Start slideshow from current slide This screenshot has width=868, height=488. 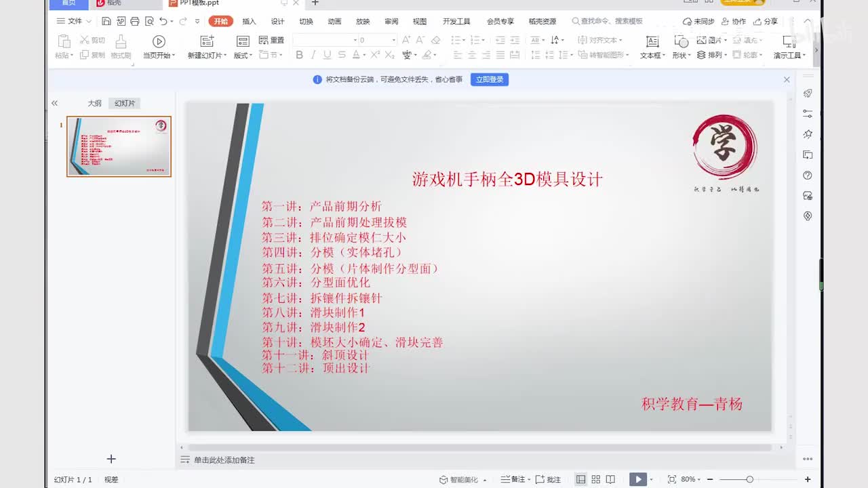[x=159, y=41]
